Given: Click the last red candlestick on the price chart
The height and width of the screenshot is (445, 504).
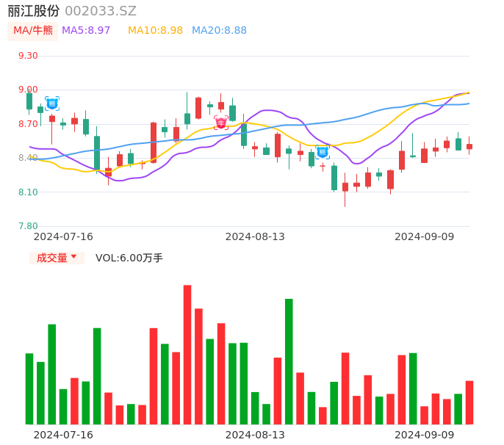Looking at the screenshot, I should (x=469, y=147).
